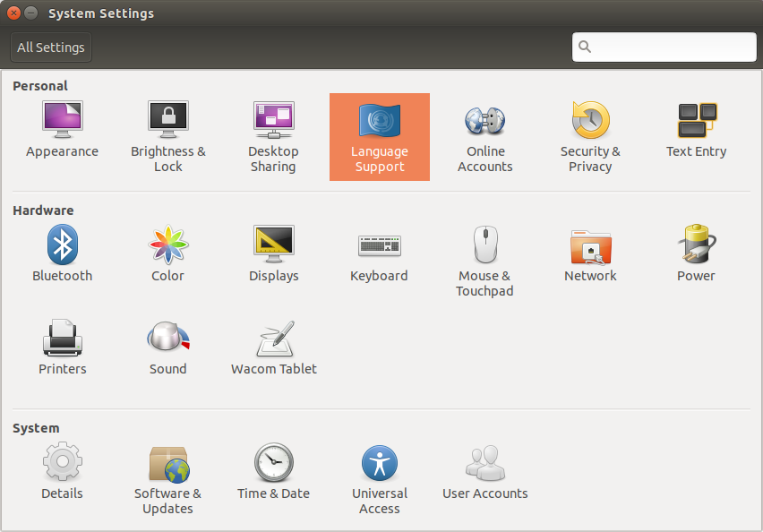
Task: Open Online Accounts settings
Action: [x=485, y=137]
